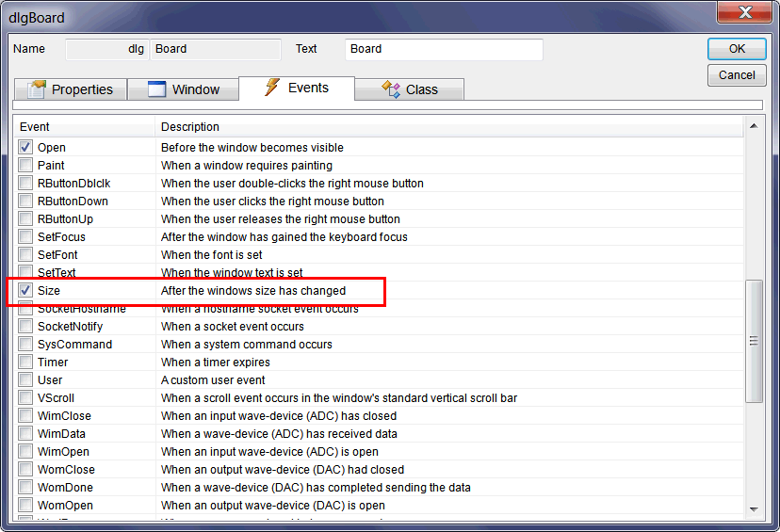Check the User event checkbox
Screen dimensions: 780x532
point(25,379)
